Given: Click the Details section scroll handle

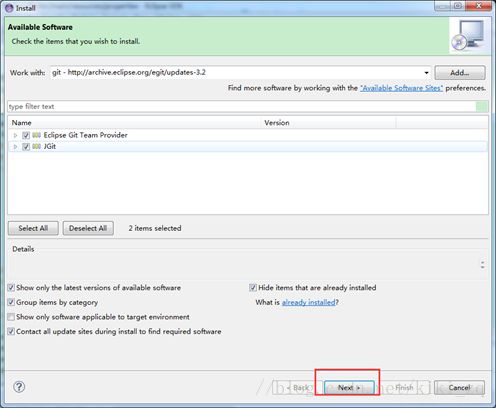Looking at the screenshot, I should [x=482, y=265].
